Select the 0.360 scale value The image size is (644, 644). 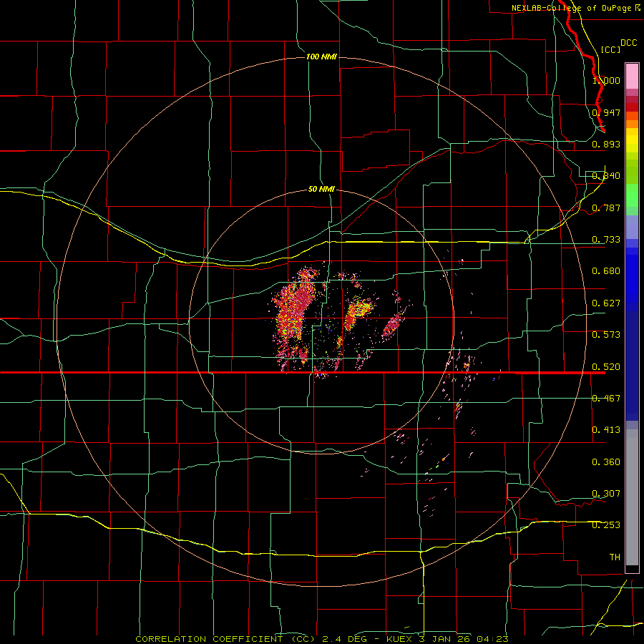(606, 462)
